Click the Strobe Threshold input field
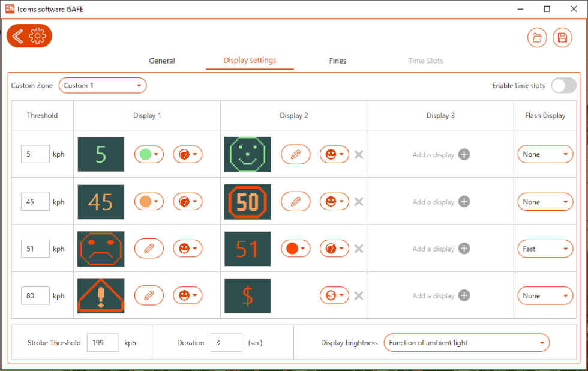The height and width of the screenshot is (371, 588). coord(103,342)
